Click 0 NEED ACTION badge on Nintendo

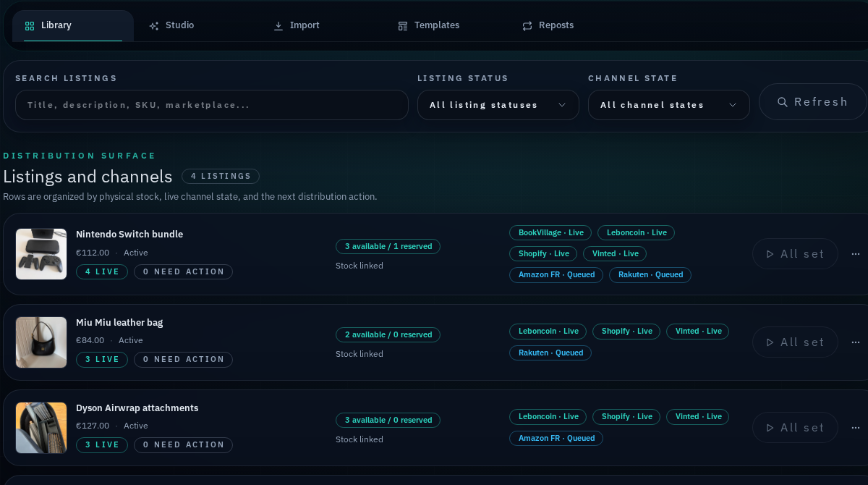pyautogui.click(x=184, y=272)
